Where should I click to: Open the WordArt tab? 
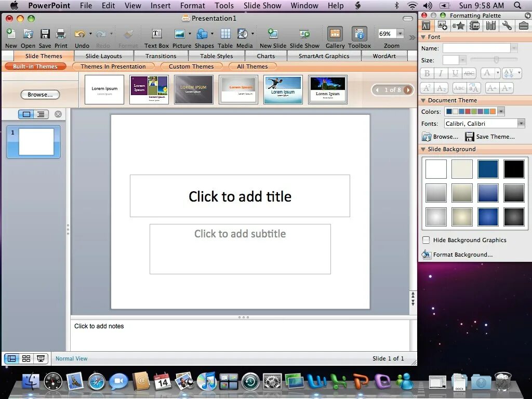point(384,56)
